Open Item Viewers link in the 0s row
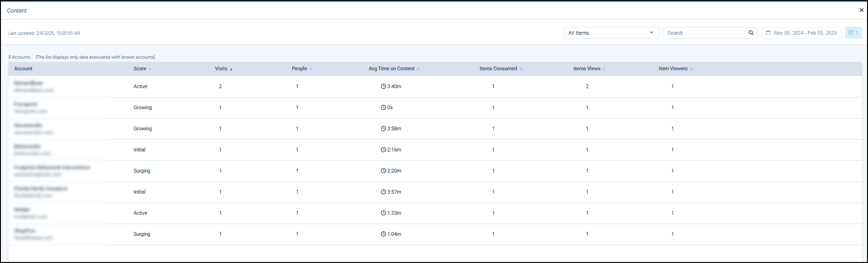The image size is (868, 263). (x=672, y=107)
